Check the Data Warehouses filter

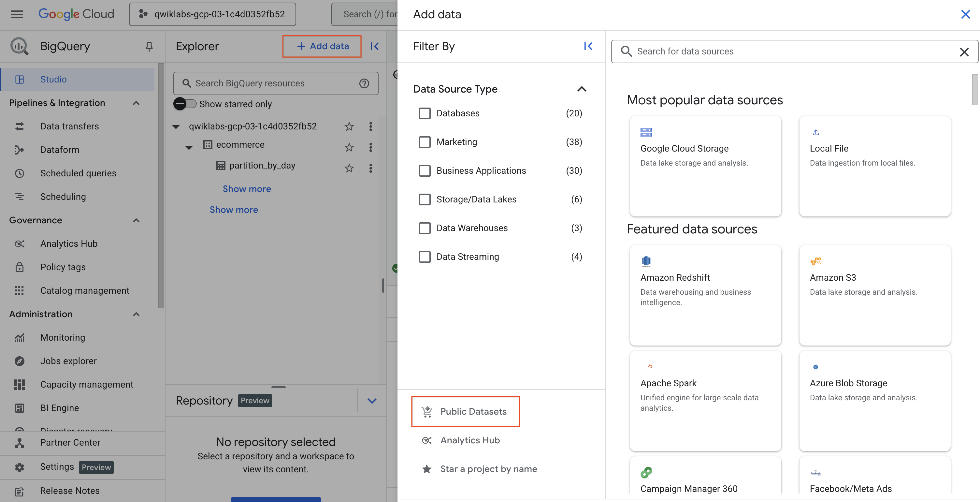tap(425, 229)
